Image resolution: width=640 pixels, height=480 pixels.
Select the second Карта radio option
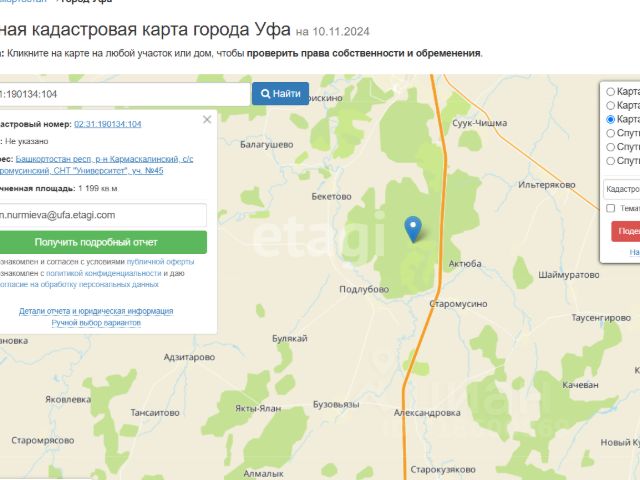(610, 105)
